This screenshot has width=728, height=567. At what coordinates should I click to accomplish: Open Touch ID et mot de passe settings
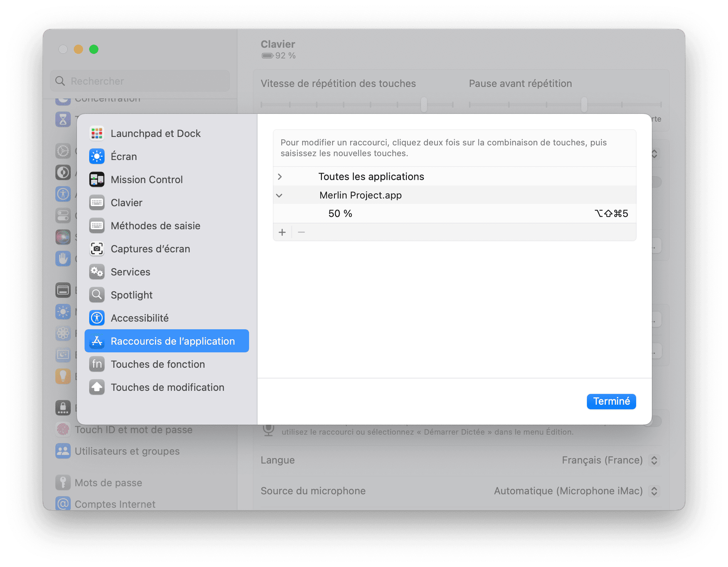[134, 429]
